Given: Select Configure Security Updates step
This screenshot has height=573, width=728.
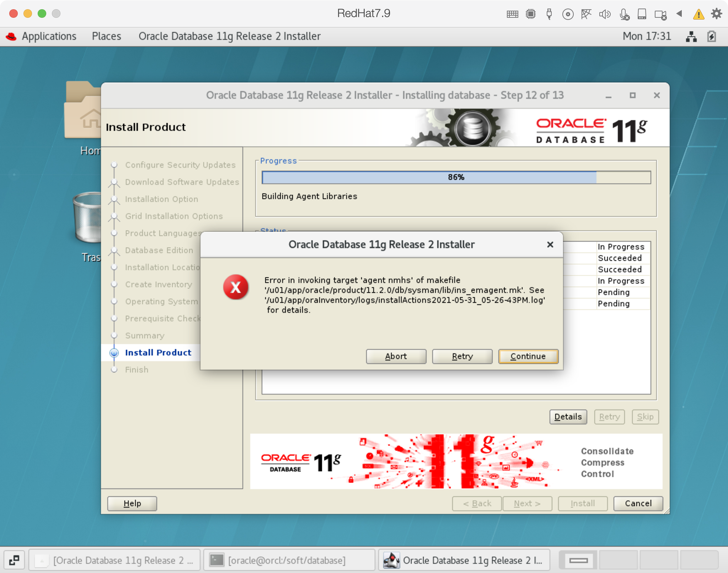Looking at the screenshot, I should point(180,165).
